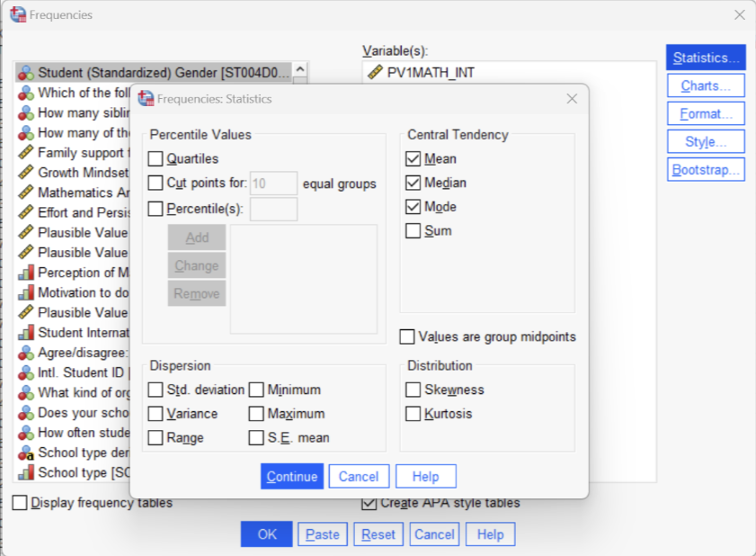Click the nominal icon beside Agree/disagree
The image size is (756, 556).
click(26, 353)
